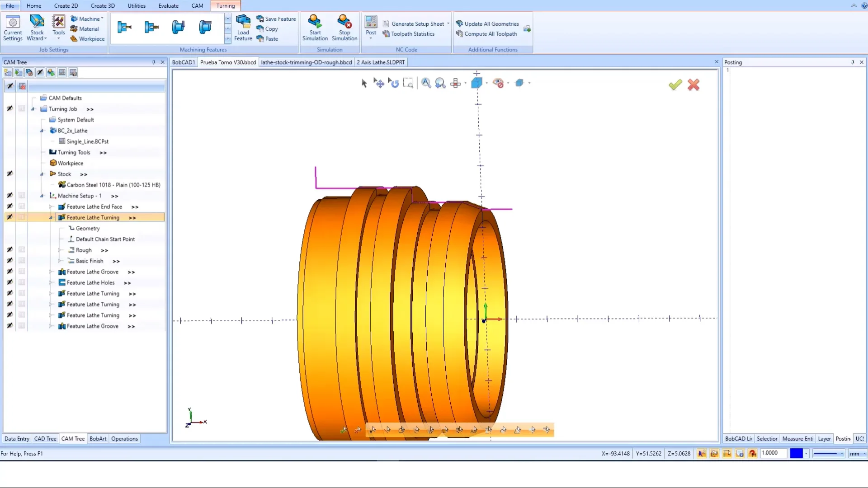868x488 pixels.
Task: Toggle blank state of Stock
Action: pos(9,174)
